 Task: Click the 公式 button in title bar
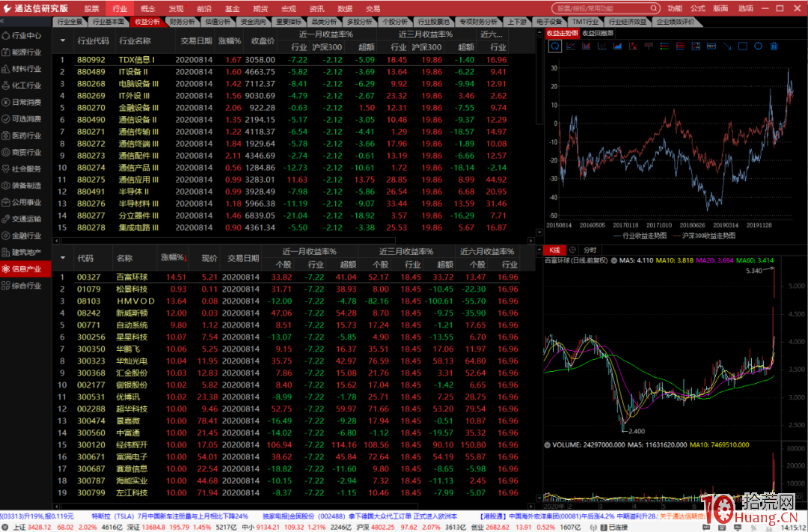[698, 8]
